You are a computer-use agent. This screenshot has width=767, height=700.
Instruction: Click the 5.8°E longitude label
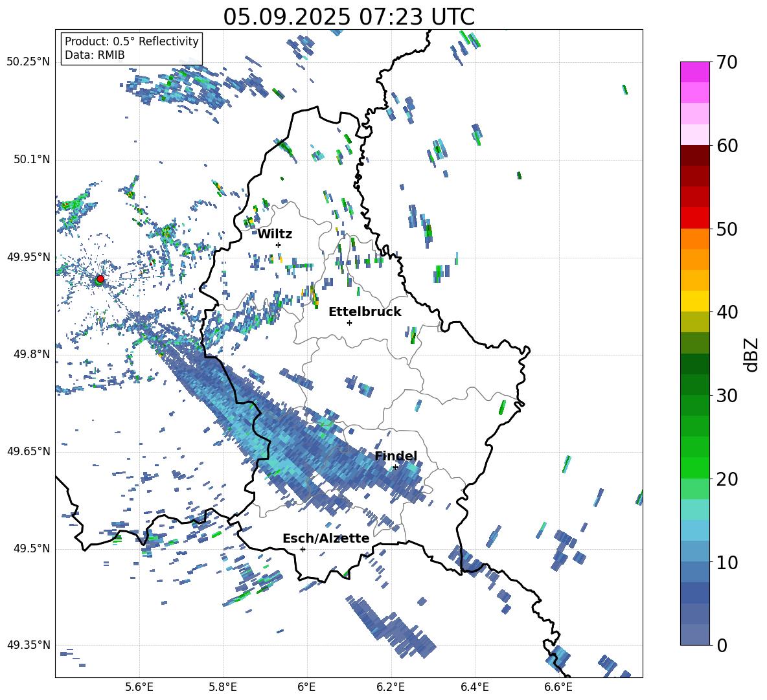[223, 687]
